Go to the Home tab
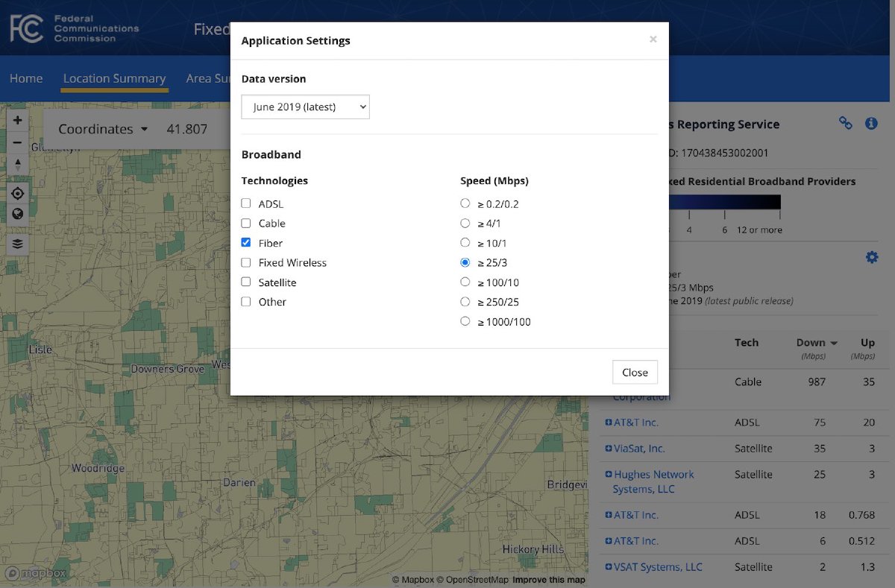 tap(26, 78)
